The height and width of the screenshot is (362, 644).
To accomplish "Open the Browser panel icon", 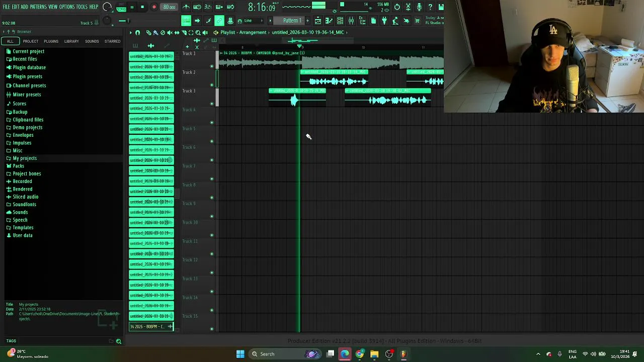I will [362, 21].
